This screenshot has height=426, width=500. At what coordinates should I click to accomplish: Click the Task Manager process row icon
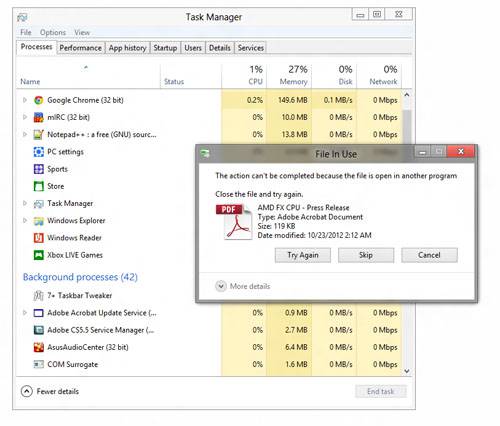[39, 204]
